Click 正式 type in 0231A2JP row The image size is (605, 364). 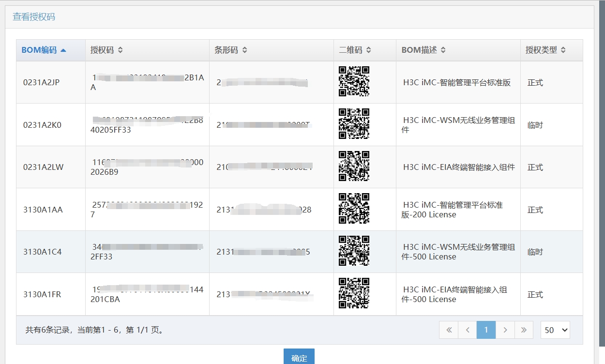535,83
